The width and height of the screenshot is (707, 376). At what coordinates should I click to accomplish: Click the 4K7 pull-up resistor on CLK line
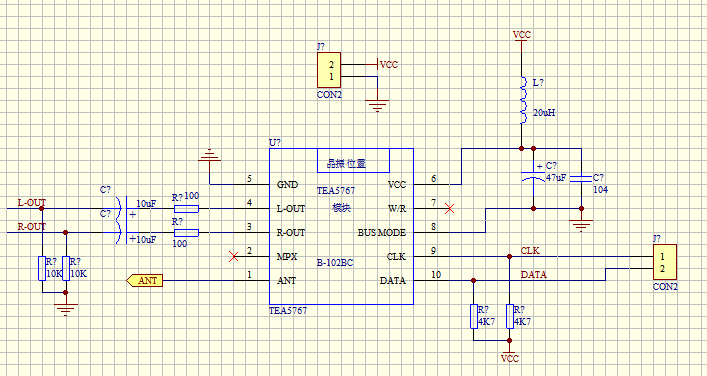[x=510, y=316]
